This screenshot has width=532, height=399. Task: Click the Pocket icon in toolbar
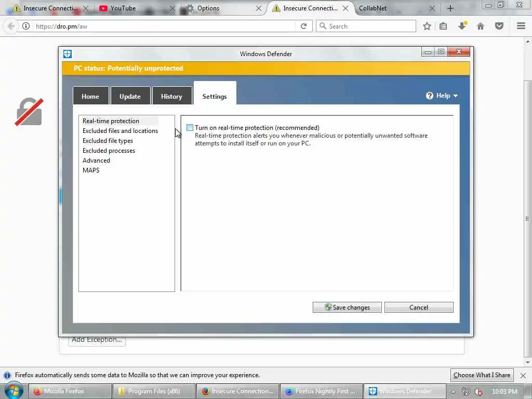[x=499, y=26]
